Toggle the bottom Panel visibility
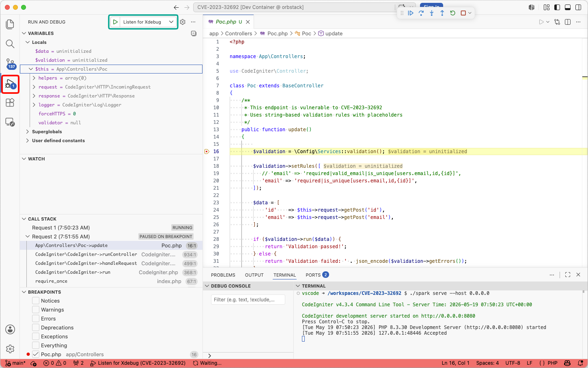 [x=568, y=7]
